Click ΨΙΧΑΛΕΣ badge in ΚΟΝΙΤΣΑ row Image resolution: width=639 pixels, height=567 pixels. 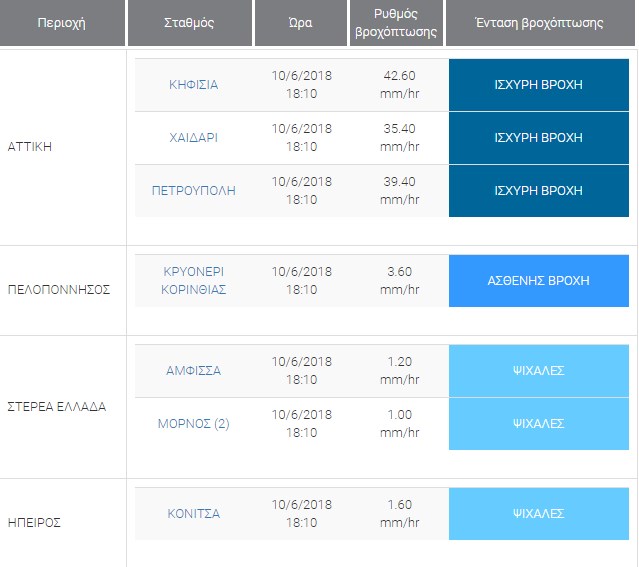pyautogui.click(x=539, y=514)
